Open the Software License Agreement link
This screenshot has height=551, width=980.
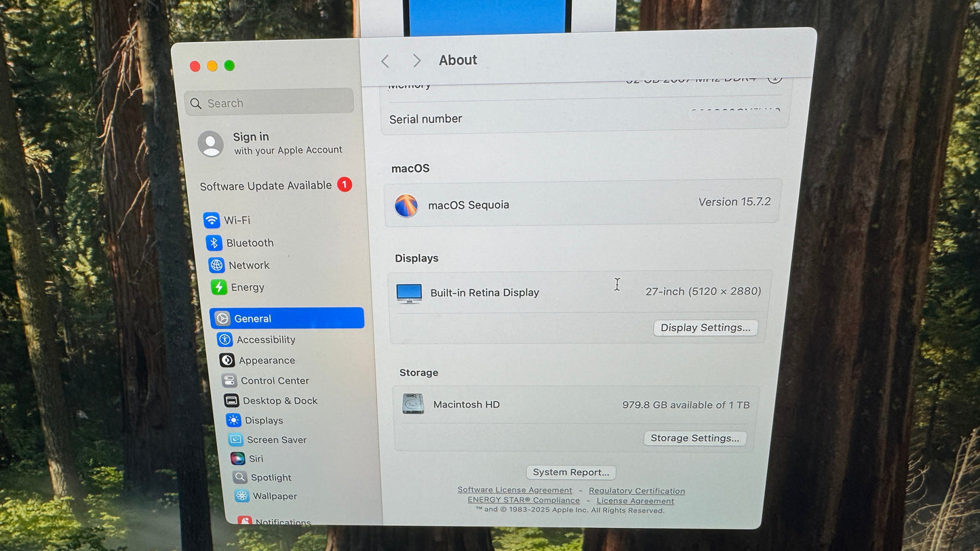point(514,489)
